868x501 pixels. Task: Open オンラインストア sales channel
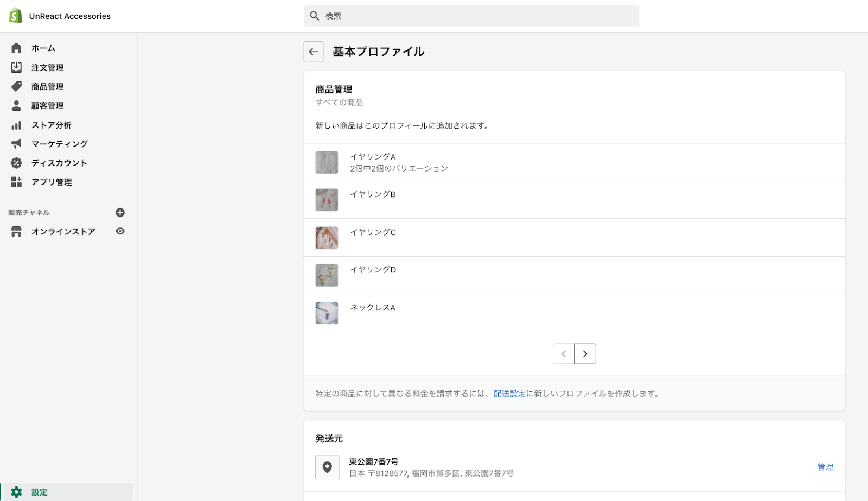(63, 232)
